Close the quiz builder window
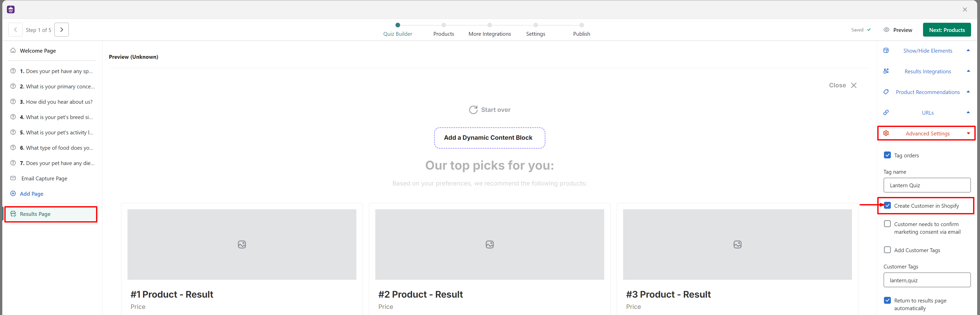 click(965, 9)
